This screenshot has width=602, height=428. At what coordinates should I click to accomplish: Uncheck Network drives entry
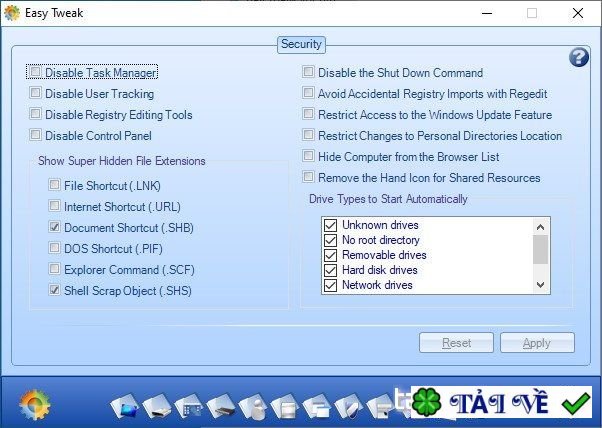tap(331, 285)
